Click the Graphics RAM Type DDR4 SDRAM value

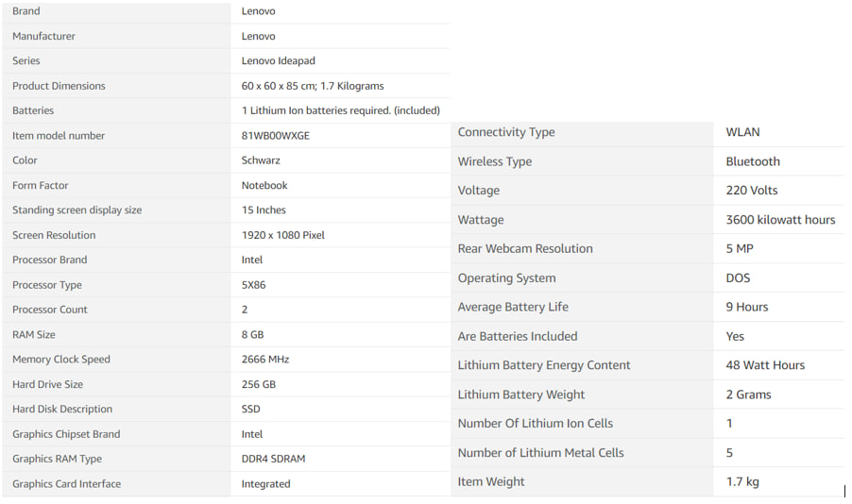tap(273, 459)
